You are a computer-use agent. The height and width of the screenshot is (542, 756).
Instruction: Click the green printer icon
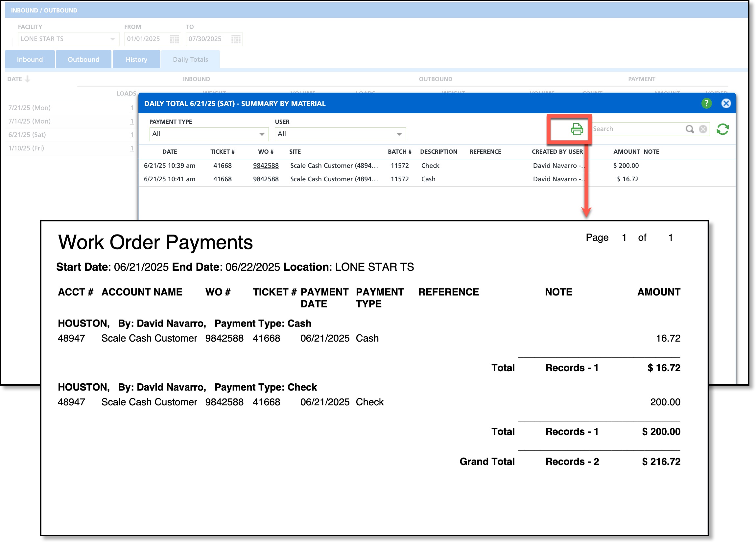[577, 129]
